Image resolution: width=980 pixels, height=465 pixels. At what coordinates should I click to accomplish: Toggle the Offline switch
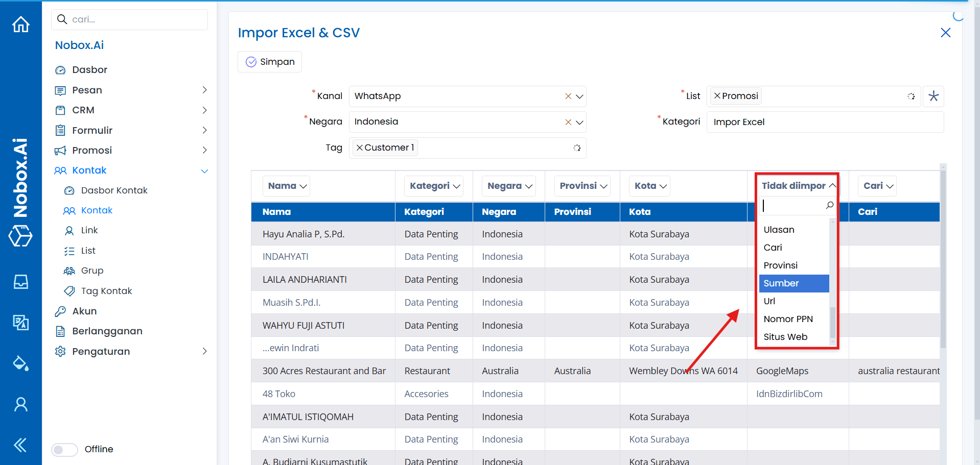[x=64, y=450]
